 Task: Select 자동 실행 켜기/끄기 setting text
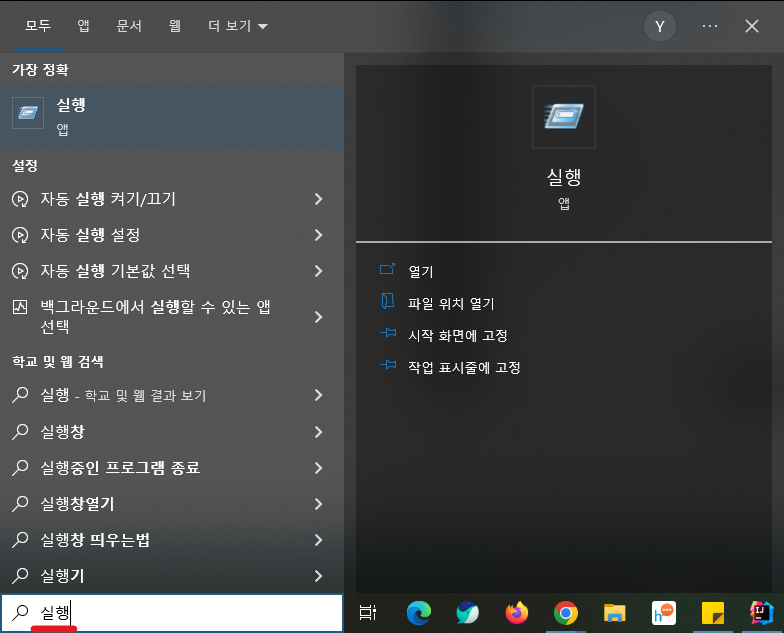click(x=108, y=199)
